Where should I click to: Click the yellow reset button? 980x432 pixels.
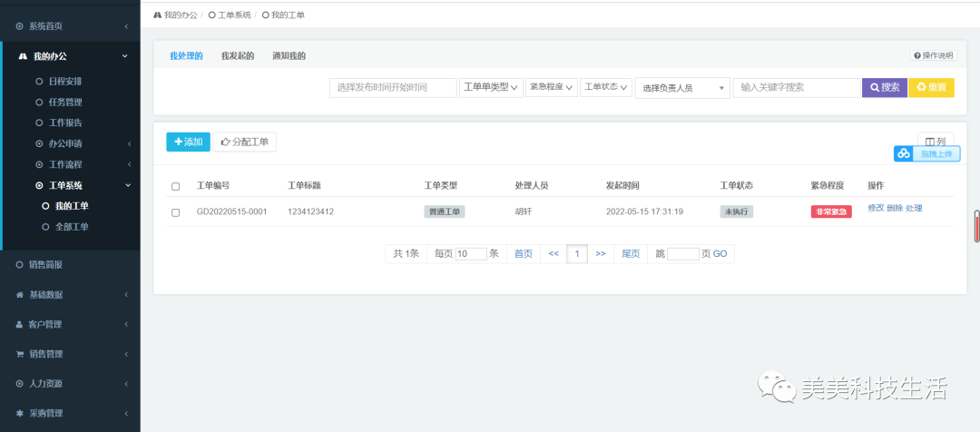click(x=931, y=88)
